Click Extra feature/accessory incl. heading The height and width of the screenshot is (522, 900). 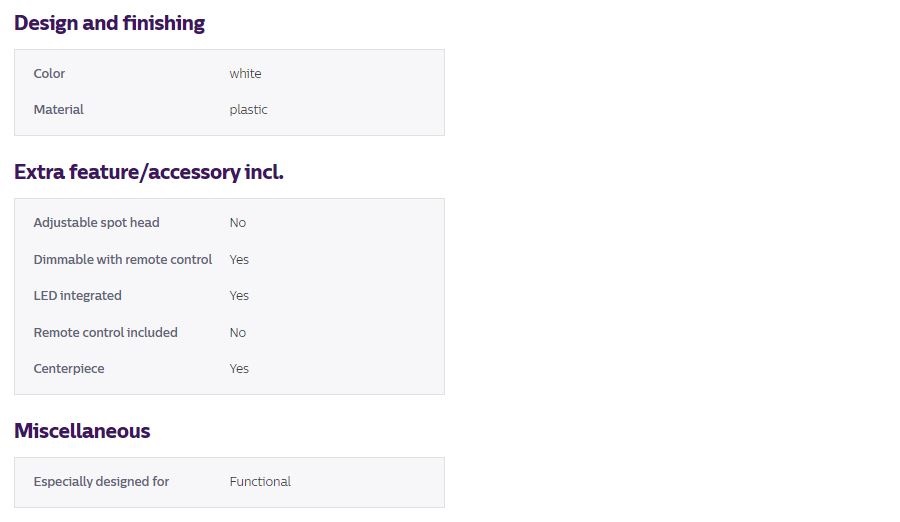tap(149, 172)
